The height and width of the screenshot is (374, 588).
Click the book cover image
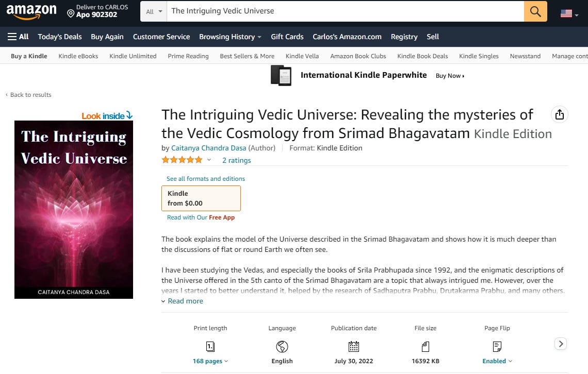[x=73, y=210]
